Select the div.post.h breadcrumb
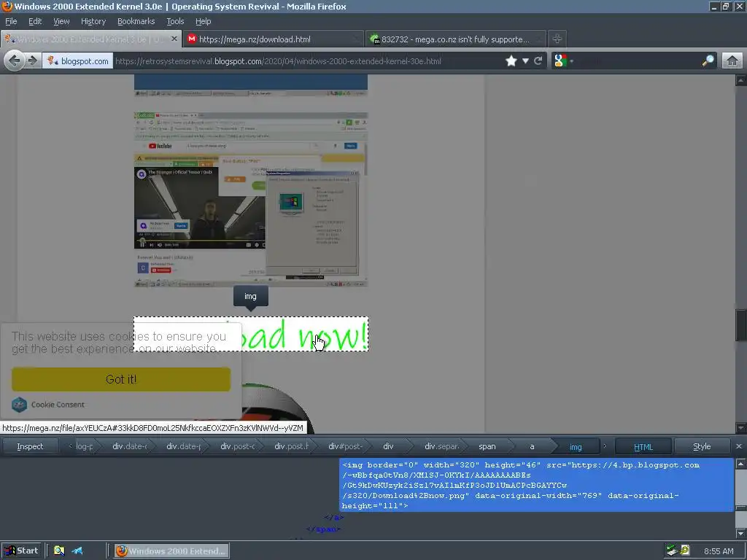This screenshot has height=560, width=747. 291,447
